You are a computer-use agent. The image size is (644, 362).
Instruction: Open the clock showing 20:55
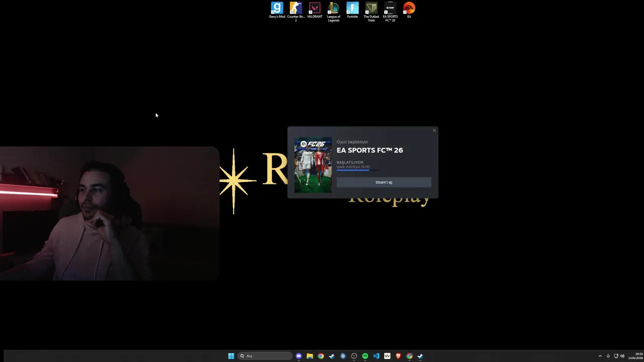pyautogui.click(x=635, y=356)
